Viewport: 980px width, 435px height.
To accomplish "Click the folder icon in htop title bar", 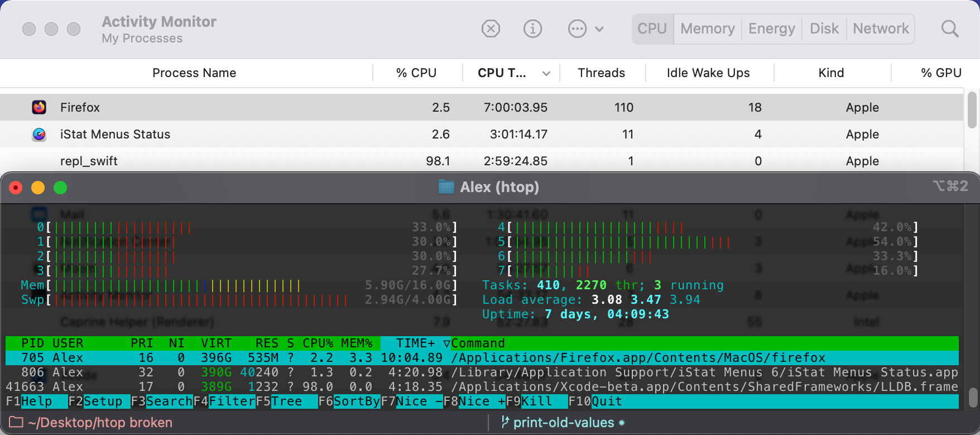I will pos(446,187).
